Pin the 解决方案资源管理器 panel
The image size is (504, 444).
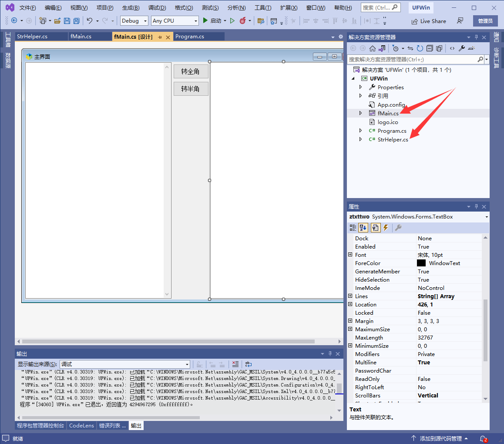click(476, 37)
